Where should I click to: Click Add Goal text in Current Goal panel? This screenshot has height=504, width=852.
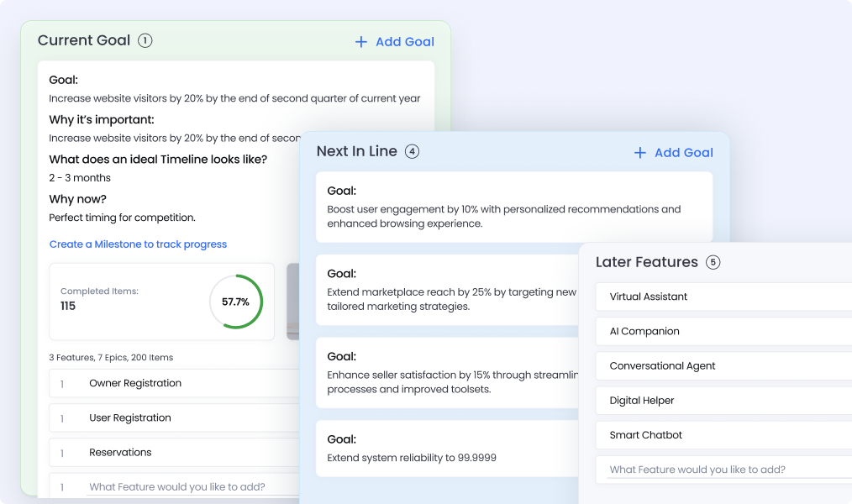coord(404,42)
